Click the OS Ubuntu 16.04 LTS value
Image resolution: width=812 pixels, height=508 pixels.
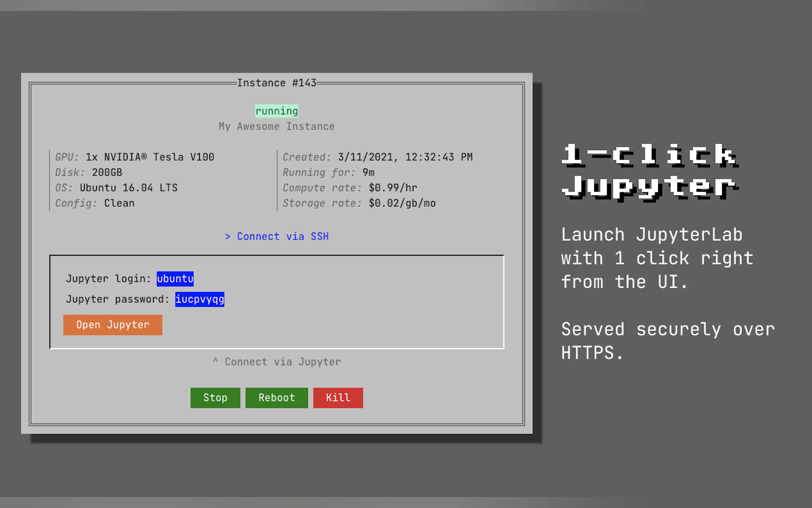point(129,187)
